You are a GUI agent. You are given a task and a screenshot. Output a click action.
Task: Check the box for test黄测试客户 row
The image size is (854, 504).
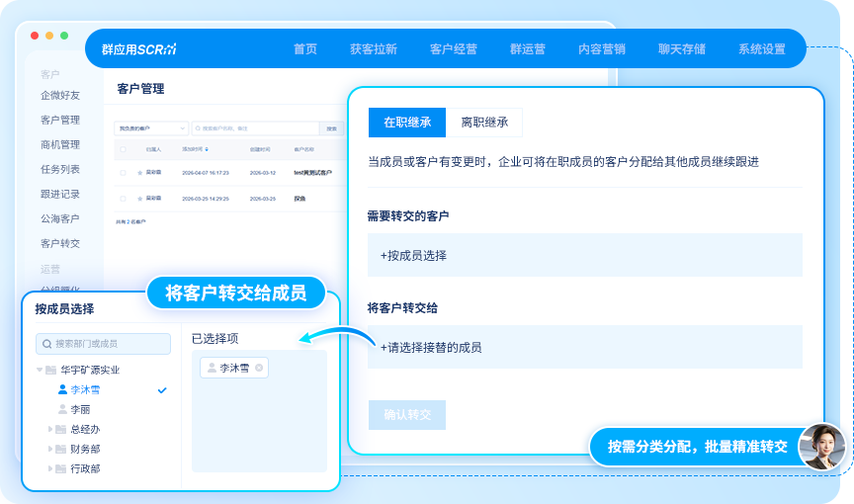tap(123, 173)
